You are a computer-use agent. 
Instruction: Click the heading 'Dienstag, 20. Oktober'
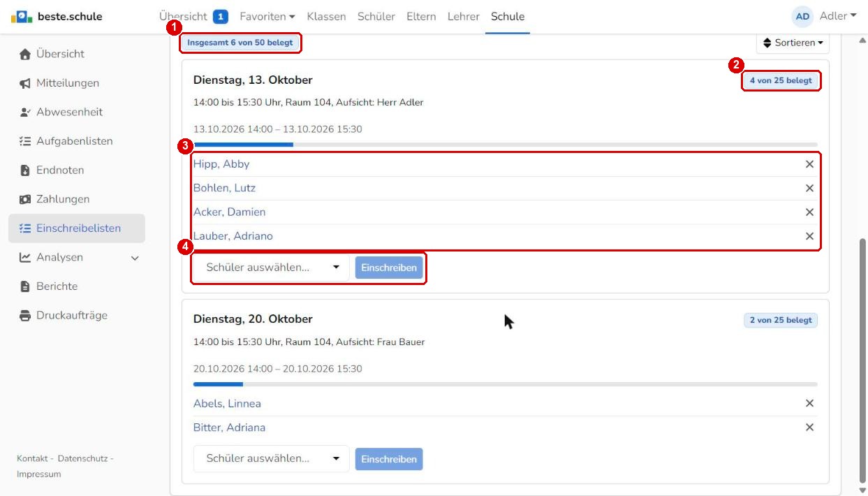pyautogui.click(x=253, y=319)
